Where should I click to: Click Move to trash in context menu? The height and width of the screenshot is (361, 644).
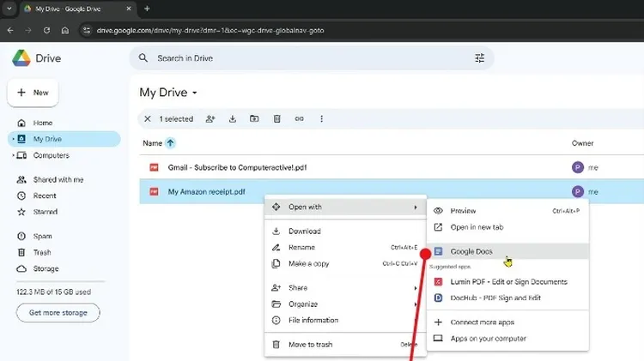pyautogui.click(x=312, y=345)
